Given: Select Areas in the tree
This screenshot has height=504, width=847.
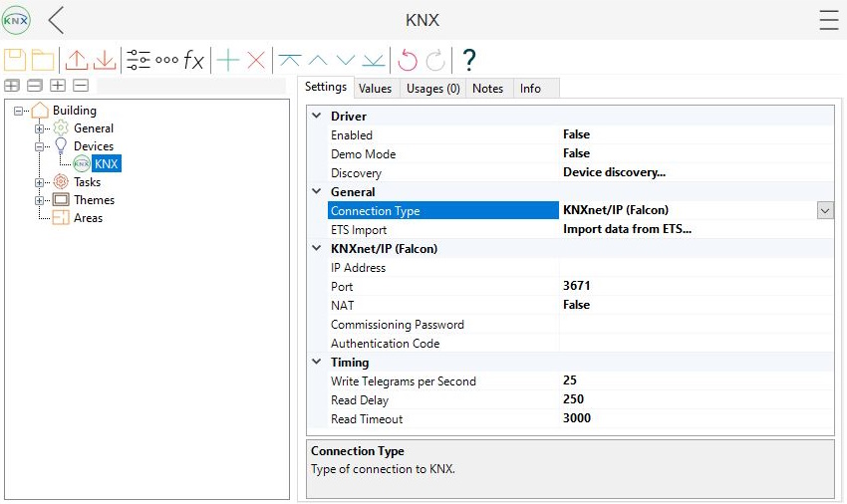Looking at the screenshot, I should [x=88, y=218].
